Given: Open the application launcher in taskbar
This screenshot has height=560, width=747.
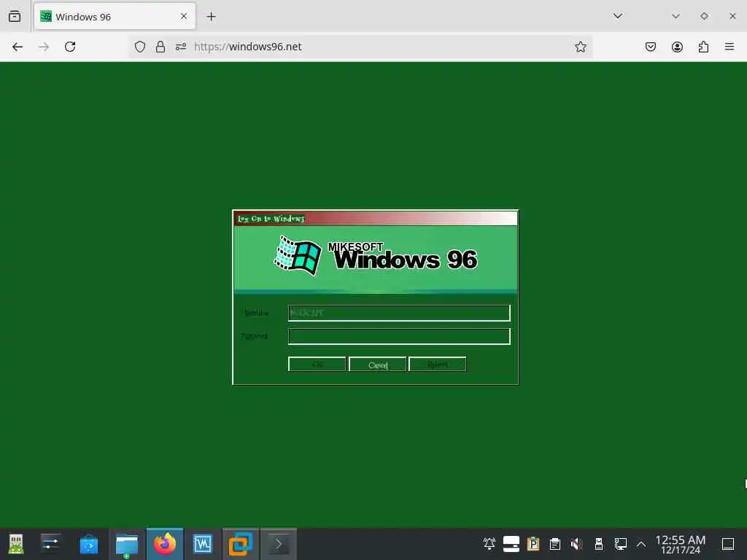Looking at the screenshot, I should [16, 544].
